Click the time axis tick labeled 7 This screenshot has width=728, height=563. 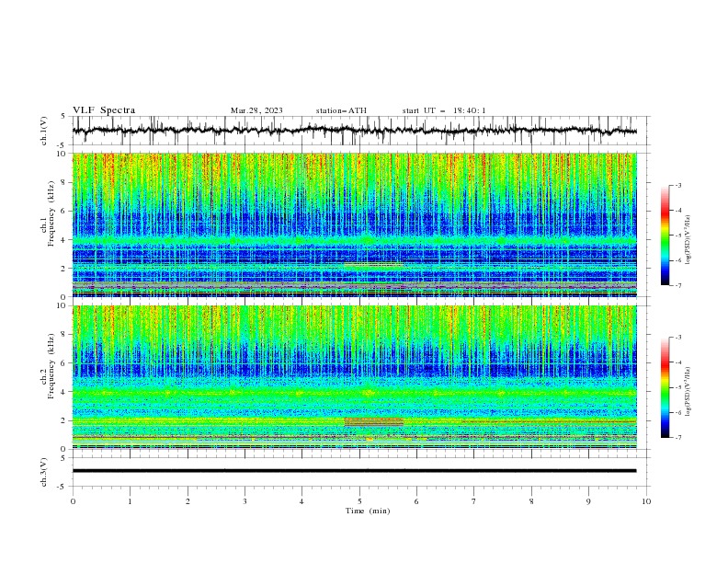point(474,501)
